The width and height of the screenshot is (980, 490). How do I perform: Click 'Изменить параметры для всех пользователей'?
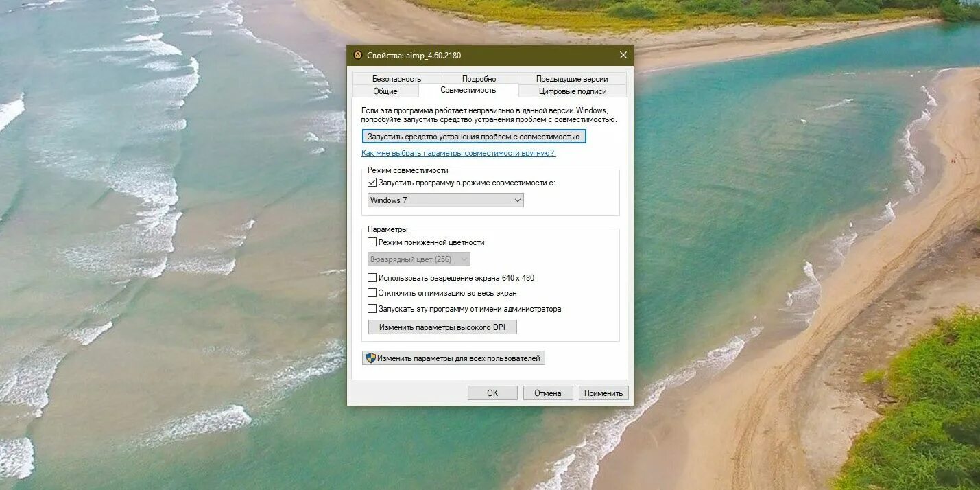453,358
